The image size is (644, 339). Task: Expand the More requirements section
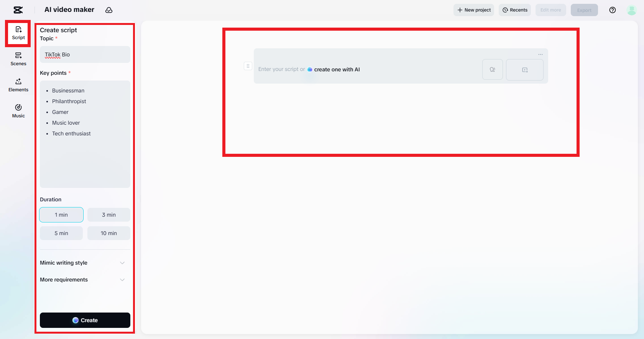(83, 280)
